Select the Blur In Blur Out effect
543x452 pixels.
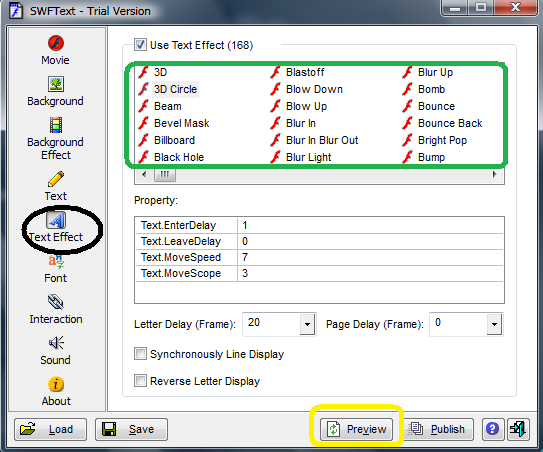pyautogui.click(x=322, y=140)
